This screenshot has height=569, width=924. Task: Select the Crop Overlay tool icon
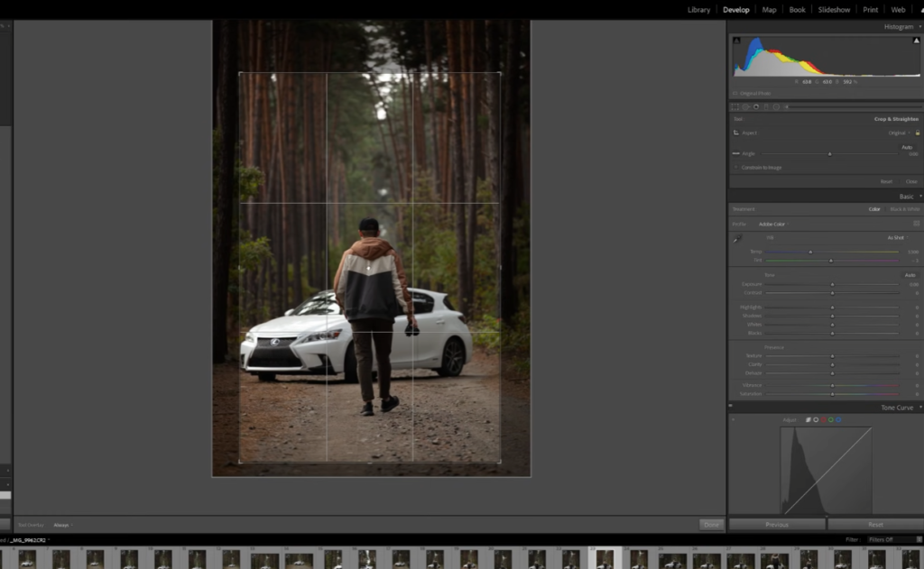click(735, 106)
